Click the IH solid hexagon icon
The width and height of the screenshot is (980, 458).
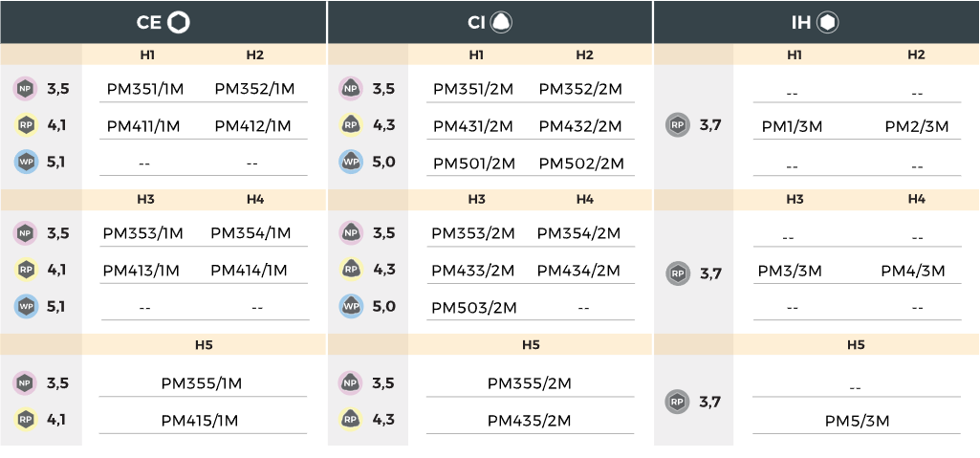[x=827, y=23]
